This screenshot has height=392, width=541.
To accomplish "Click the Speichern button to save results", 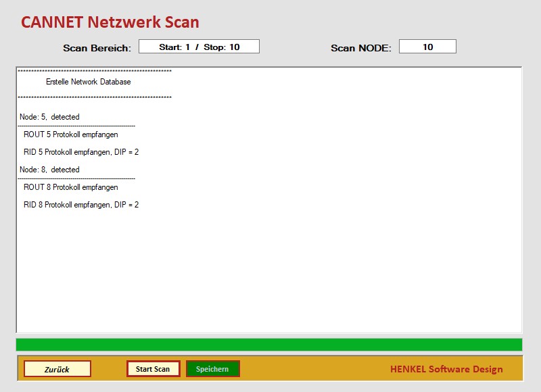I will tap(212, 369).
